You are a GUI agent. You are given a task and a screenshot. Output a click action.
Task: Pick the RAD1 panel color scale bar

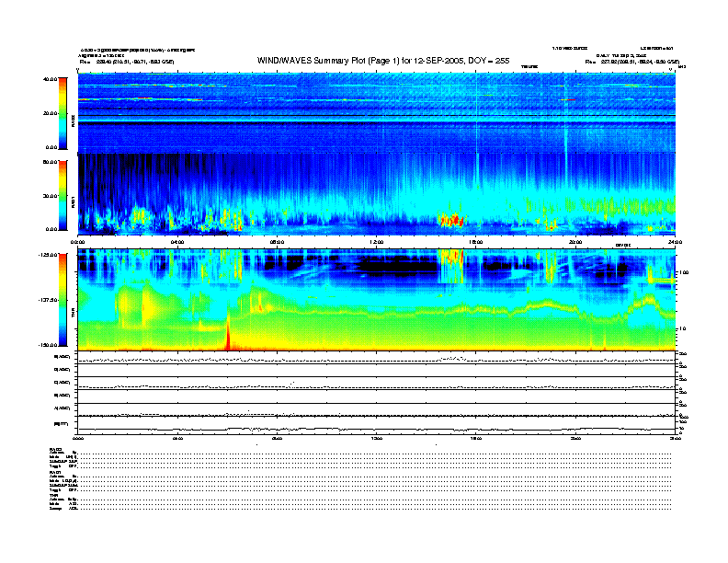point(63,195)
